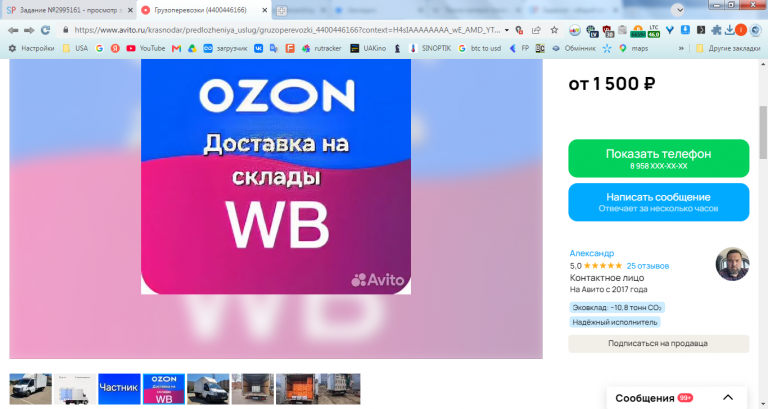768x409 pixels.
Task: Open the Gmail bookmark icon
Action: click(176, 48)
